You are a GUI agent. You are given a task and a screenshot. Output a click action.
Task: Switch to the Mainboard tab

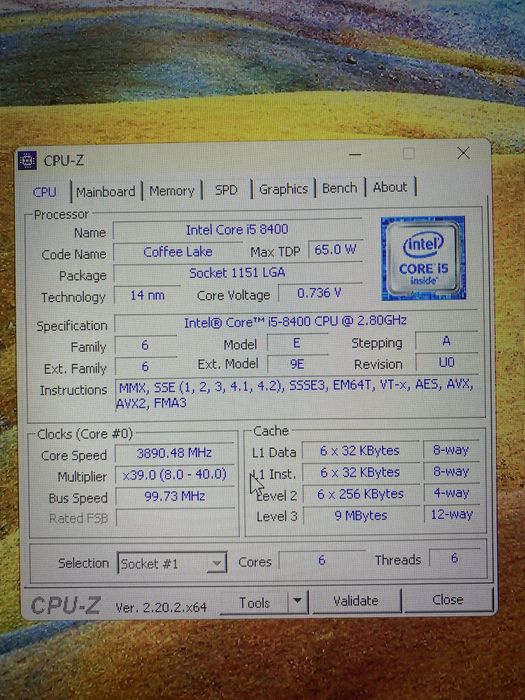pos(105,192)
